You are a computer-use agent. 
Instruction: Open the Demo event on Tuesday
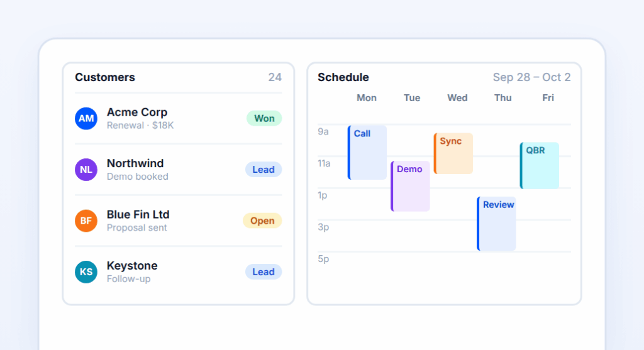coord(410,186)
